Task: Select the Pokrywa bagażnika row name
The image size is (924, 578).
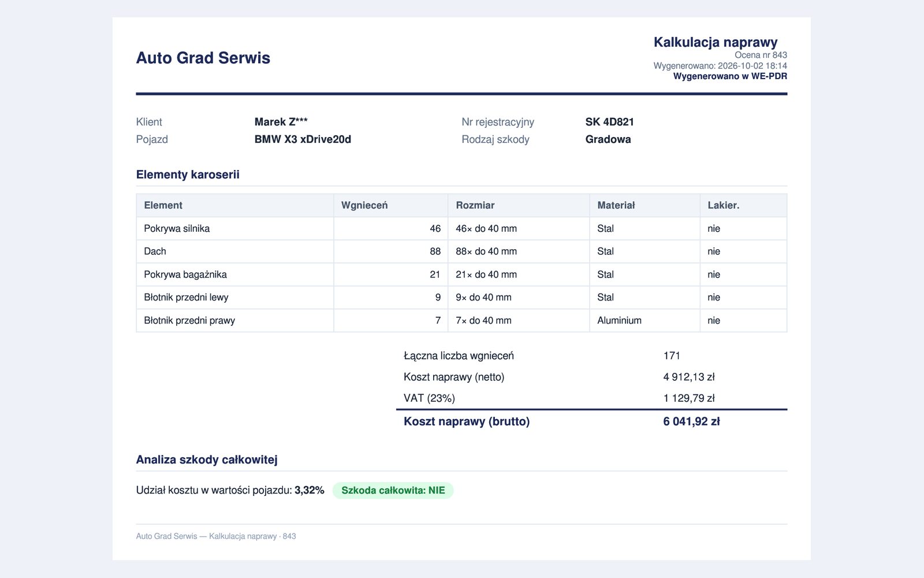Action: [x=185, y=275]
